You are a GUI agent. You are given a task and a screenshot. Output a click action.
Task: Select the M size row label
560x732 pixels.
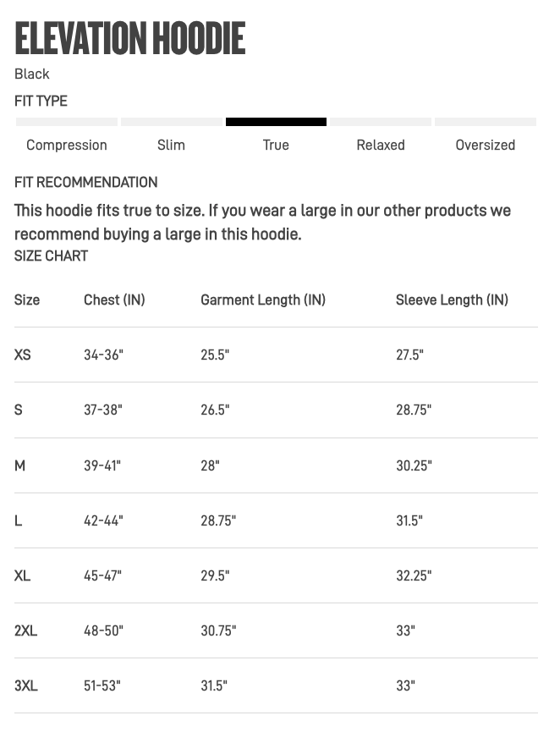(x=20, y=465)
